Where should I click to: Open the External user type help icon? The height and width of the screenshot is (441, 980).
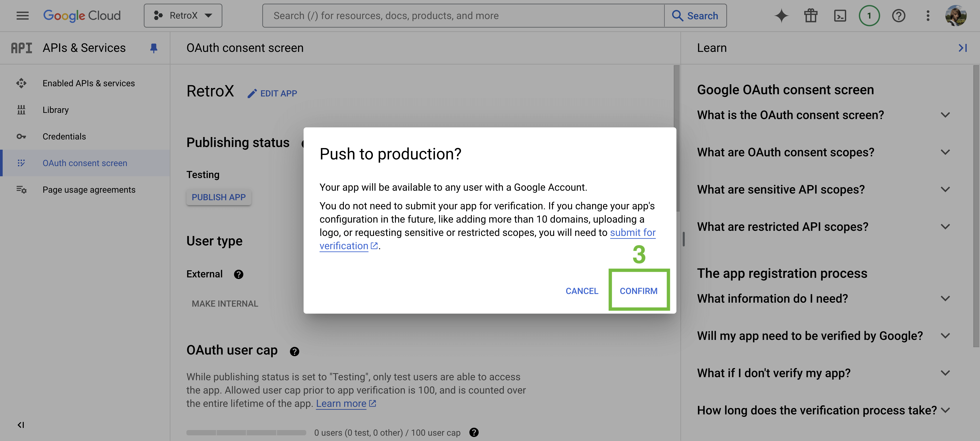239,274
